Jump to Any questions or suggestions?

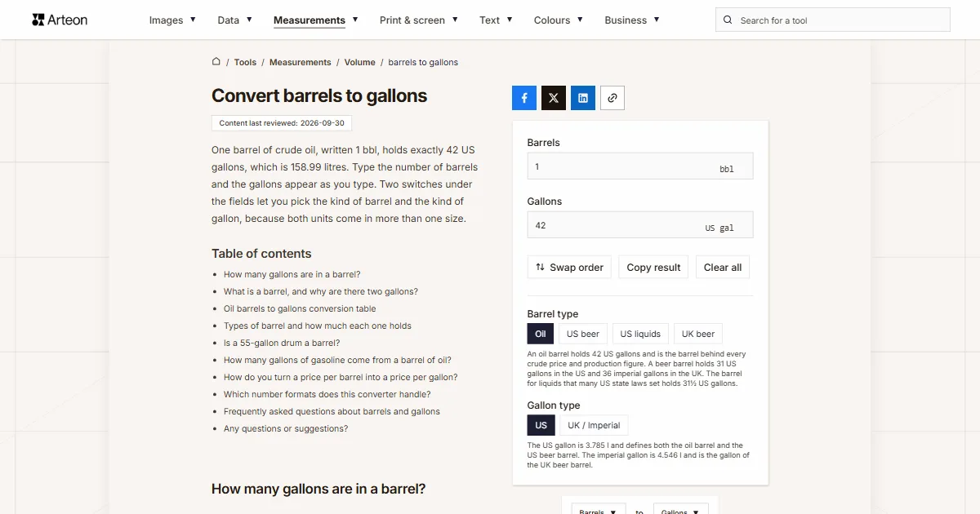click(286, 429)
